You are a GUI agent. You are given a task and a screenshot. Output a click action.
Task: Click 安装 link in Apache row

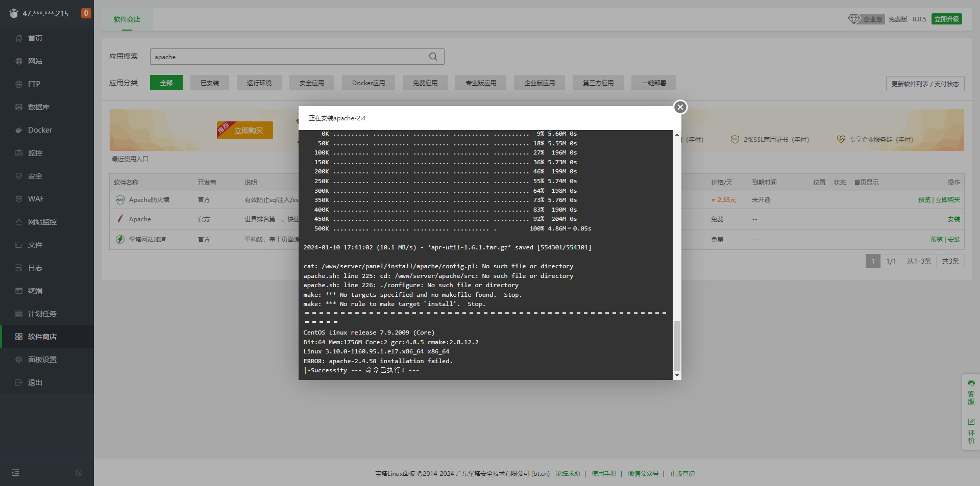pyautogui.click(x=954, y=219)
